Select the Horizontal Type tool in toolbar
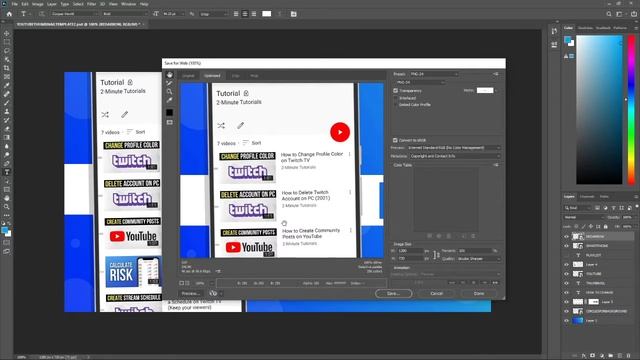This screenshot has height=360, width=640. 7,172
